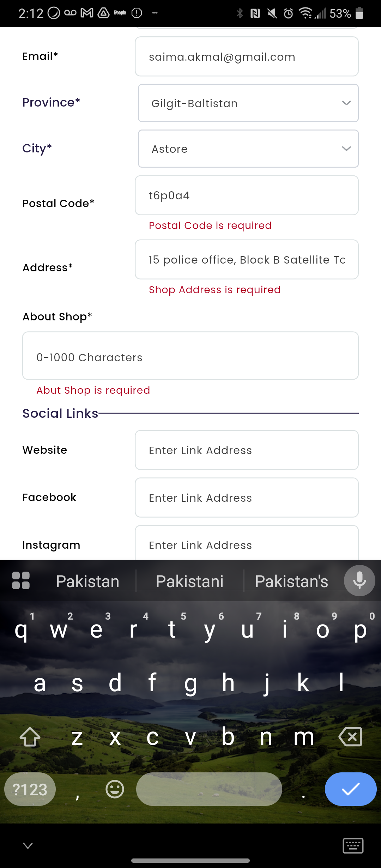Open the emoji picker smiley icon
The height and width of the screenshot is (868, 381).
tap(115, 789)
